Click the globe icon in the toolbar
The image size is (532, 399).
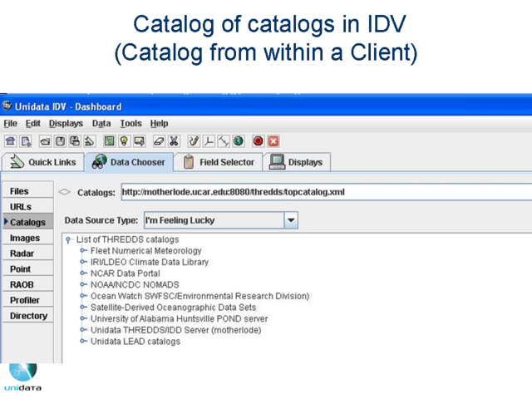coord(239,141)
